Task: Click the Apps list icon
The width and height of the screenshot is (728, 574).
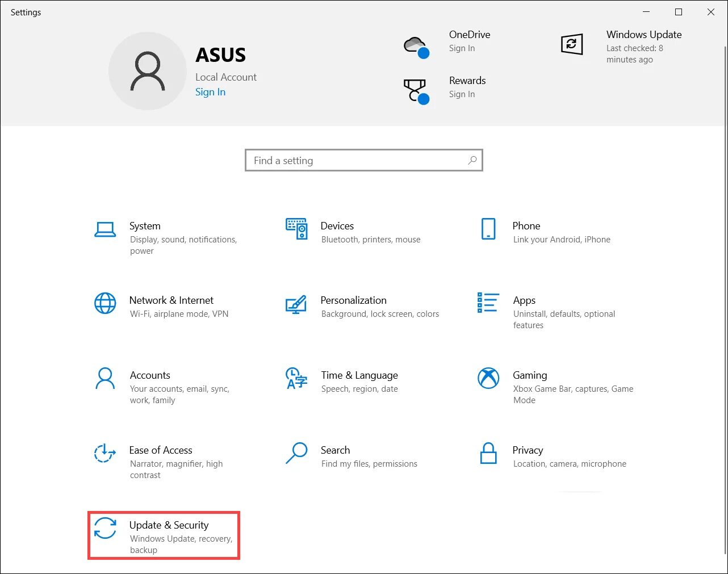Action: tap(488, 303)
